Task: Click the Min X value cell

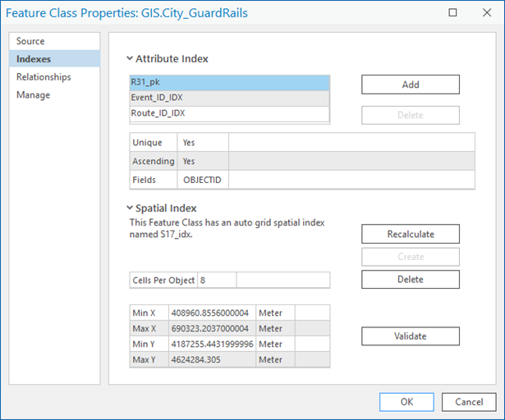Action: (212, 313)
